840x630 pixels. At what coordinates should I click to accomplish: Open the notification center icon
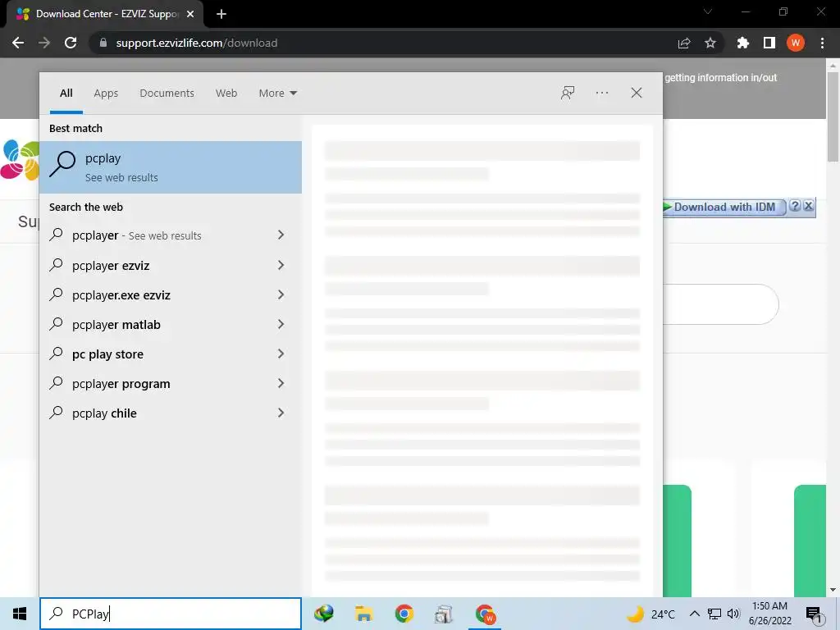pyautogui.click(x=815, y=615)
